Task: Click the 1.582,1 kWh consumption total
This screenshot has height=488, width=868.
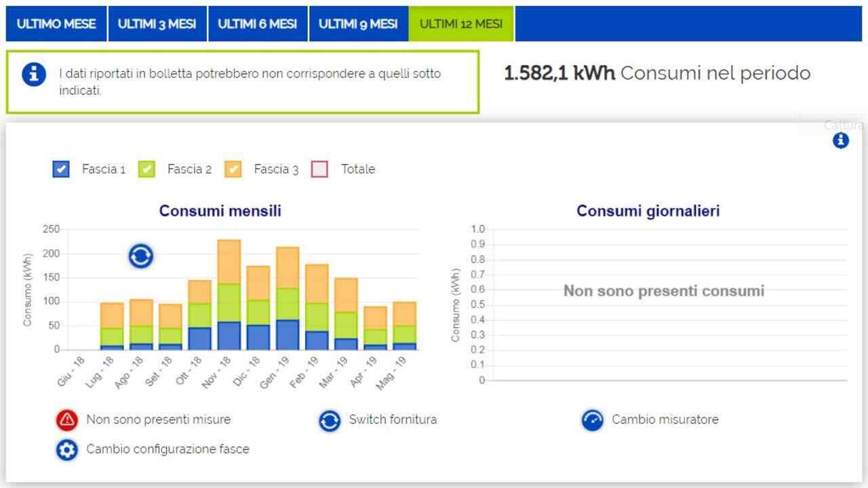Action: [x=559, y=73]
